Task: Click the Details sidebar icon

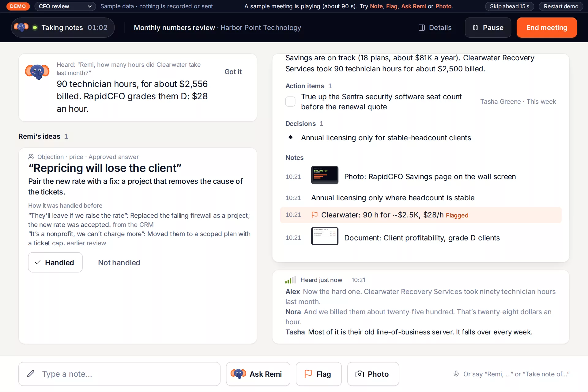Action: tap(422, 28)
